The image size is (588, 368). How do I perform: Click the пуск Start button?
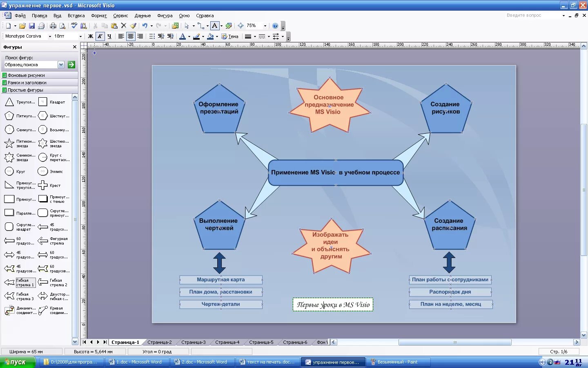pyautogui.click(x=17, y=362)
